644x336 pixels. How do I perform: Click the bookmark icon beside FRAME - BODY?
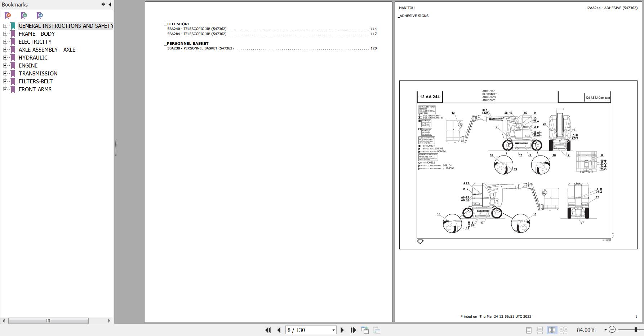point(13,34)
